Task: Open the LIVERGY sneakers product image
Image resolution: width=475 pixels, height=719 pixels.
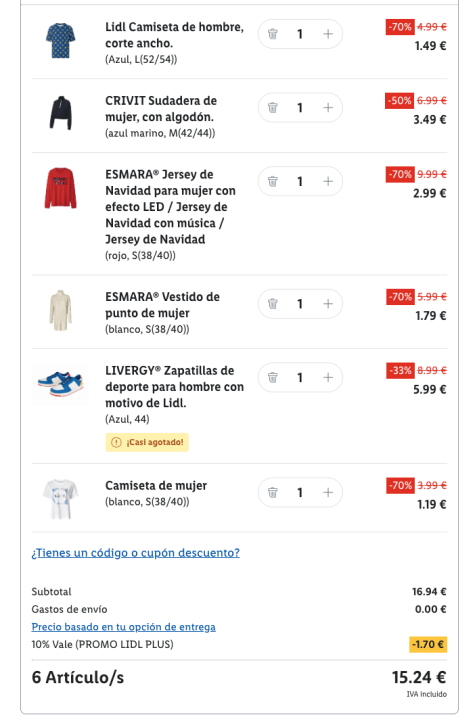Action: tap(61, 384)
